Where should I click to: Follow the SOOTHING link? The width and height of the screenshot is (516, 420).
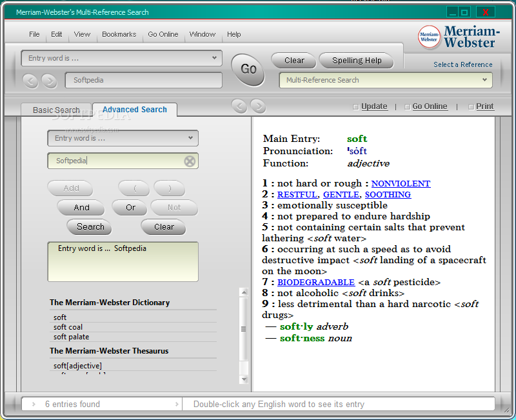pyautogui.click(x=388, y=195)
